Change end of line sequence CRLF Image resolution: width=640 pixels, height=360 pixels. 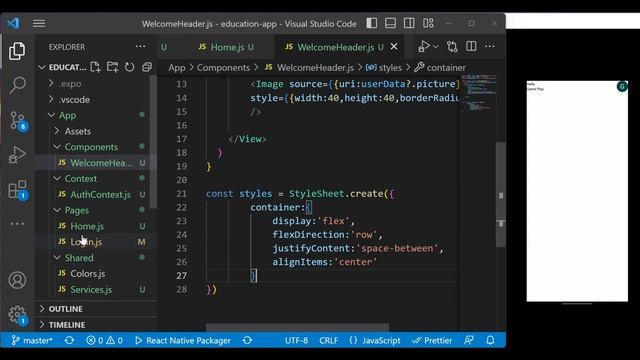click(329, 340)
